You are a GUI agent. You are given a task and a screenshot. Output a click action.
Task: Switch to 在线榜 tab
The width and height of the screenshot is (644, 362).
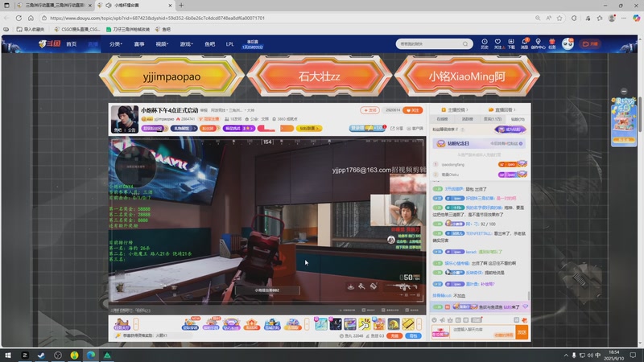pyautogui.click(x=442, y=119)
